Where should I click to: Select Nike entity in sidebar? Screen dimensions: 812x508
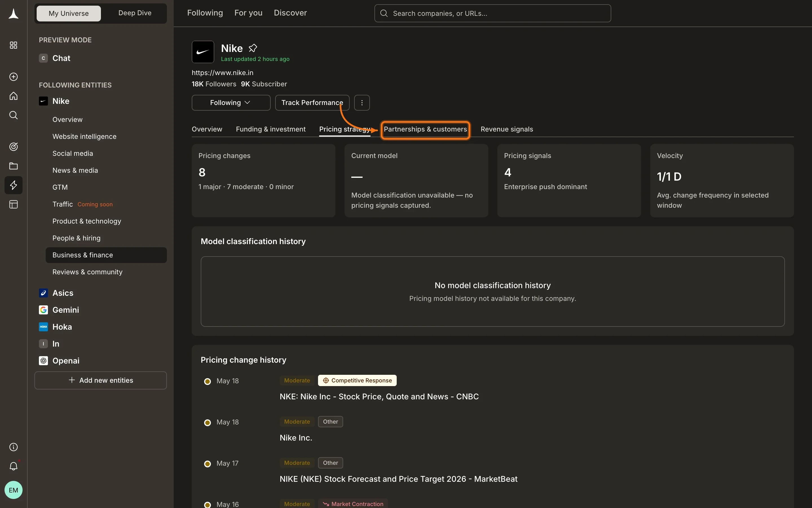pos(61,101)
